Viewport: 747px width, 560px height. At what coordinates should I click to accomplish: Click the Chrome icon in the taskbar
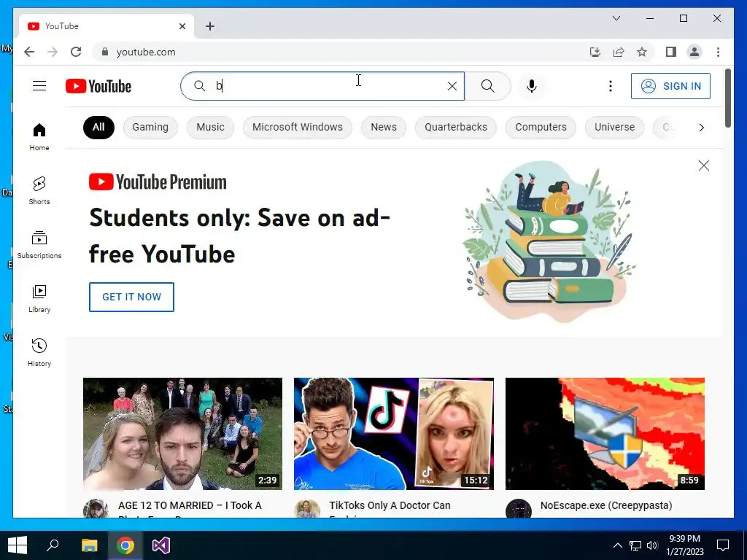125,545
